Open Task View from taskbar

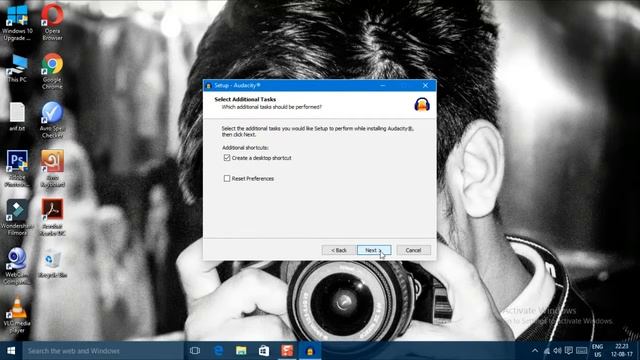pyautogui.click(x=195, y=351)
